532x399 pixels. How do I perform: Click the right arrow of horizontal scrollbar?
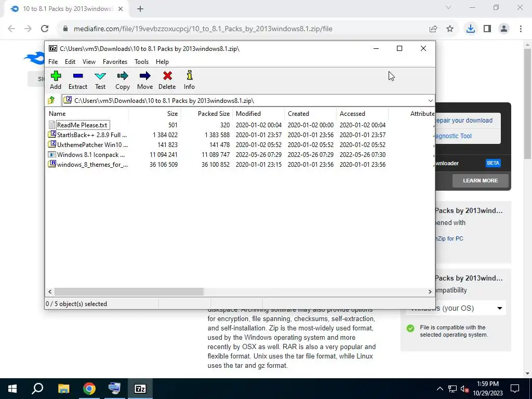pyautogui.click(x=430, y=291)
